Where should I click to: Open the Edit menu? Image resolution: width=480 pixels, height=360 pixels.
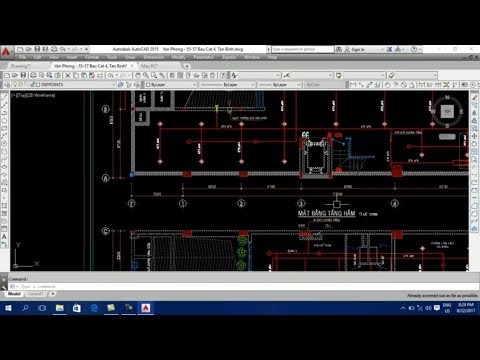tap(37, 57)
